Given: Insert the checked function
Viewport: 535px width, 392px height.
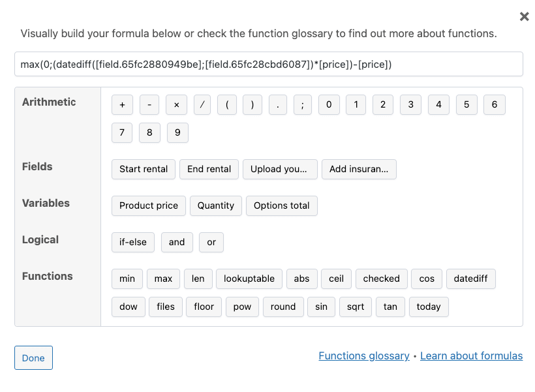Looking at the screenshot, I should click(381, 279).
